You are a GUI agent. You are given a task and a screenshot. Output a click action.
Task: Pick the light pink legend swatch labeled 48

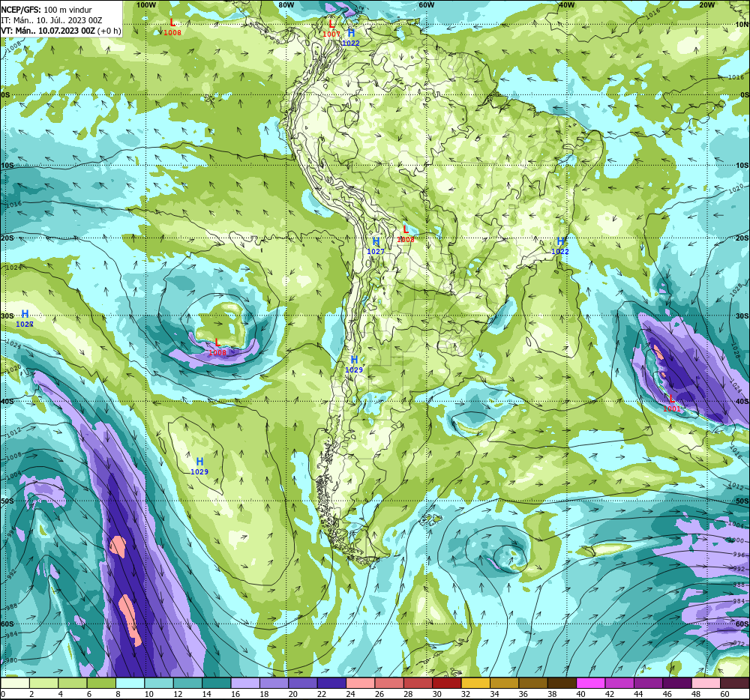706,683
